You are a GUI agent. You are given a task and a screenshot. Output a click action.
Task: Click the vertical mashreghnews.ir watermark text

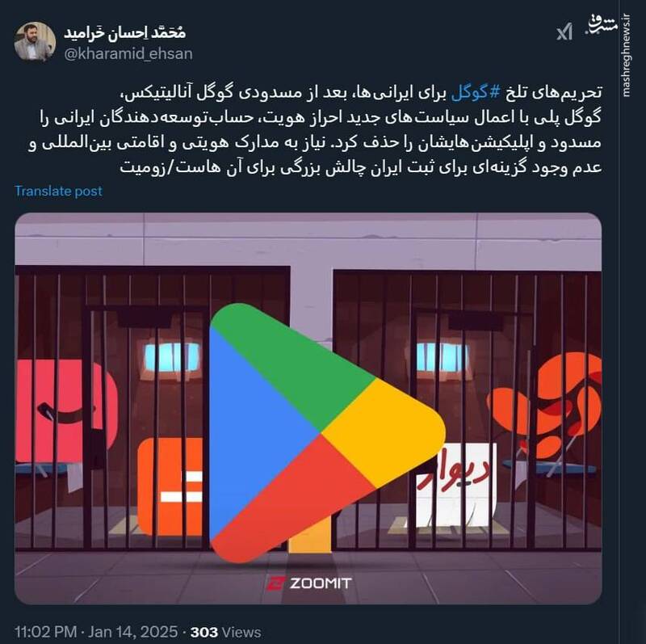pos(626,55)
